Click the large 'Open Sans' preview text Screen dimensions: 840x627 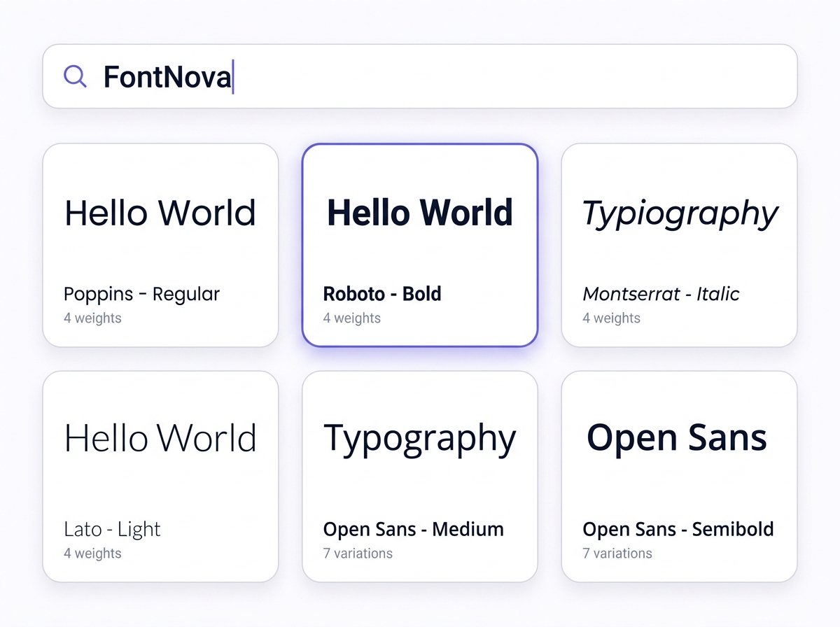click(x=677, y=439)
